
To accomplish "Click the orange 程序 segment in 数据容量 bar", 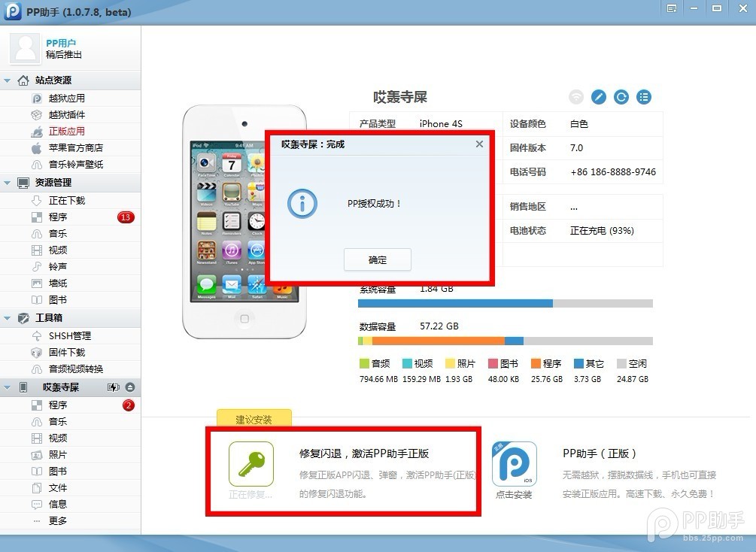I will pos(439,341).
